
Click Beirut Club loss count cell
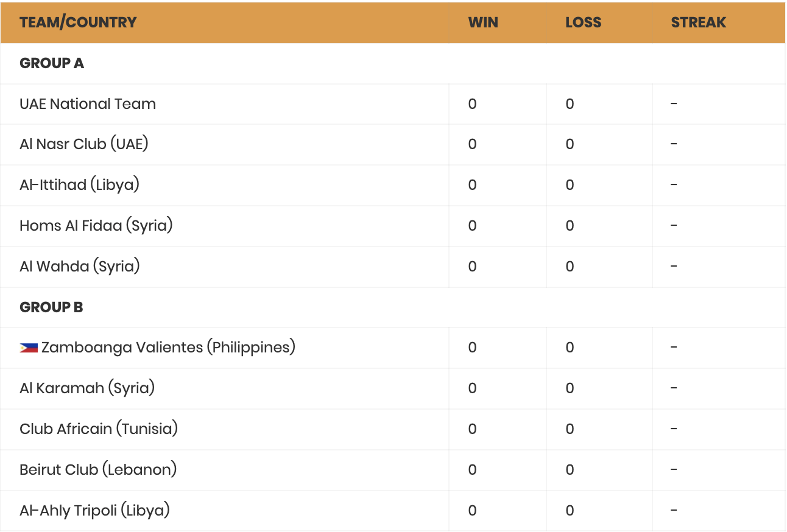point(570,470)
